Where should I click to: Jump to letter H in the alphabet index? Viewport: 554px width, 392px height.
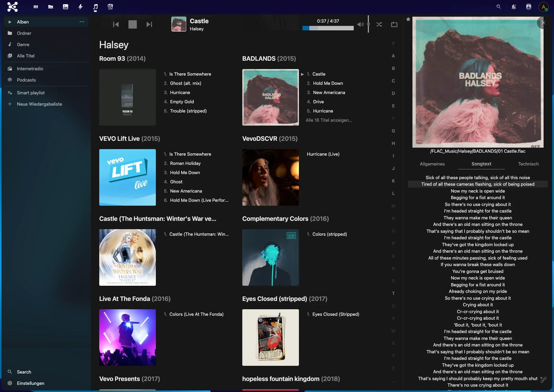click(x=393, y=143)
